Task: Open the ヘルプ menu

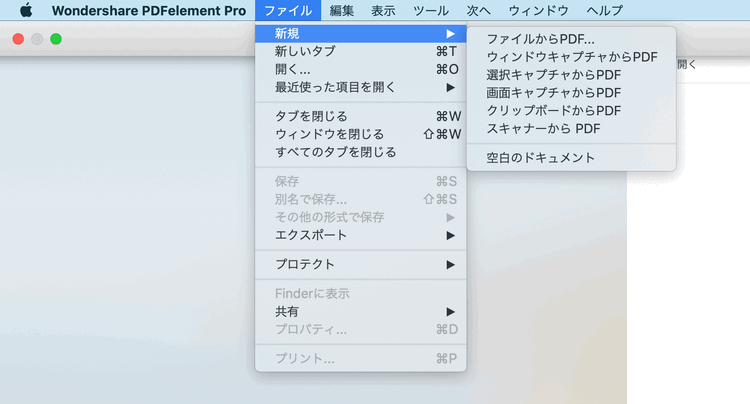Action: 605,11
